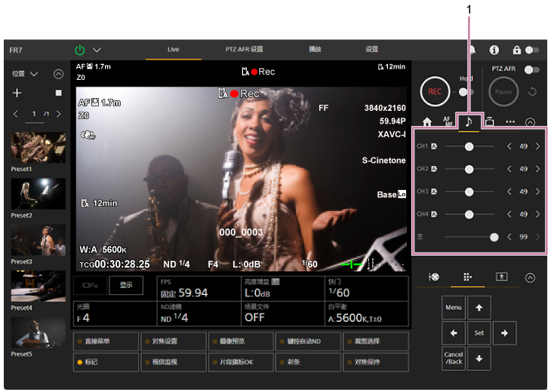The height and width of the screenshot is (392, 551).
Task: Toggle the REC Hold switch
Action: 463,92
